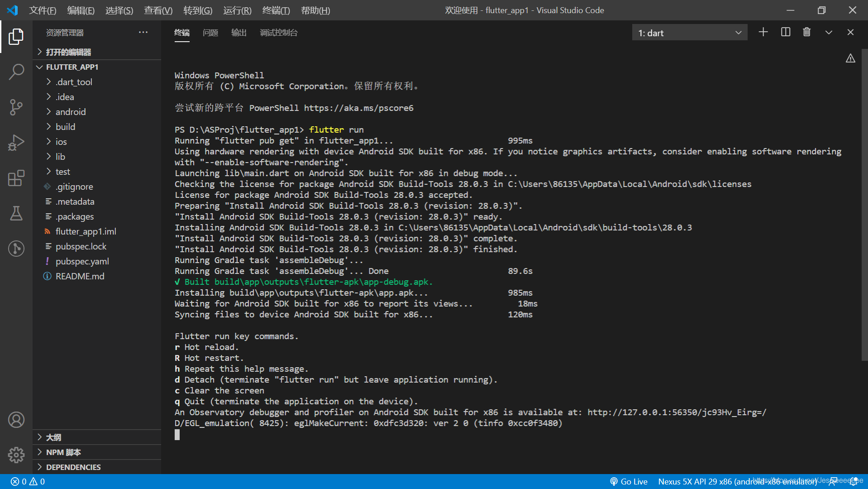
Task: Open the .gitignore file
Action: point(97,187)
